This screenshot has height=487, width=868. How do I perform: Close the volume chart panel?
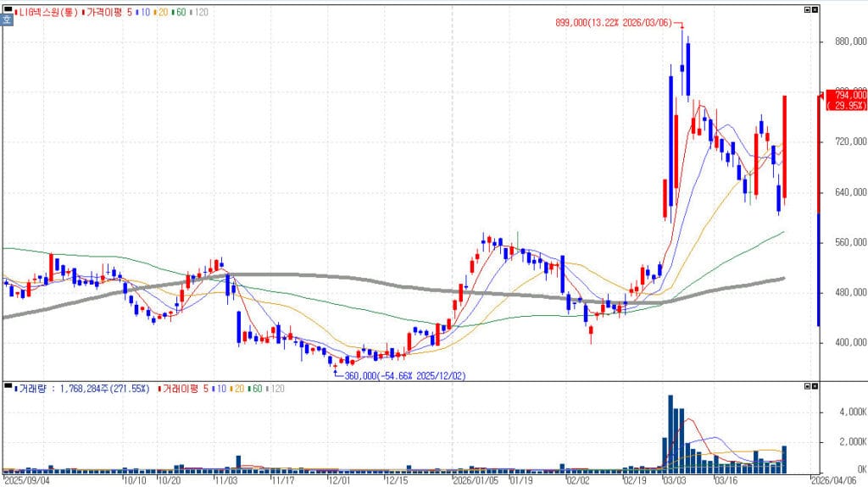[815, 386]
